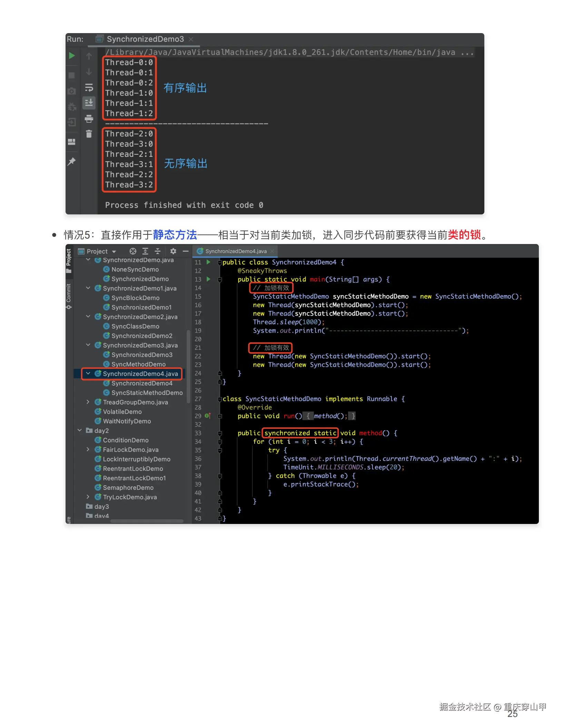Click the Project tree vertical scrollbar
The width and height of the screenshot is (563, 728).
188,366
